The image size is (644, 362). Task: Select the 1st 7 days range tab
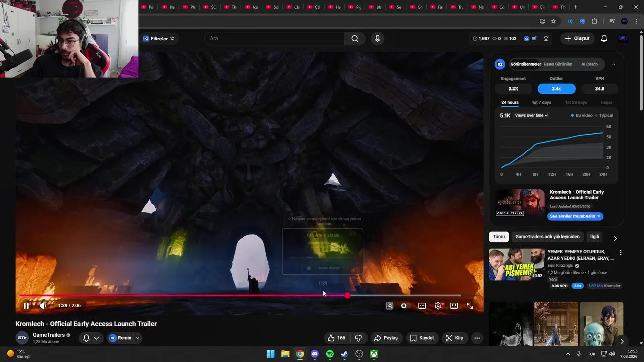[541, 103]
